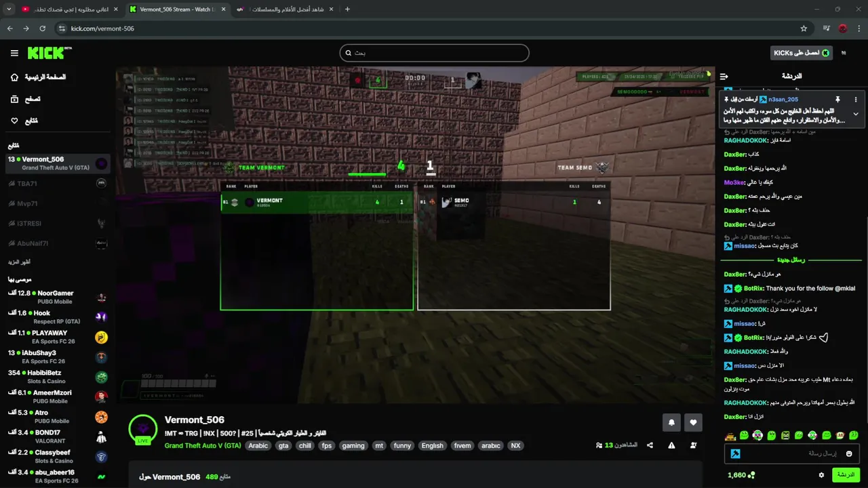Click the gta stream tag
Image resolution: width=868 pixels, height=488 pixels.
point(283,446)
